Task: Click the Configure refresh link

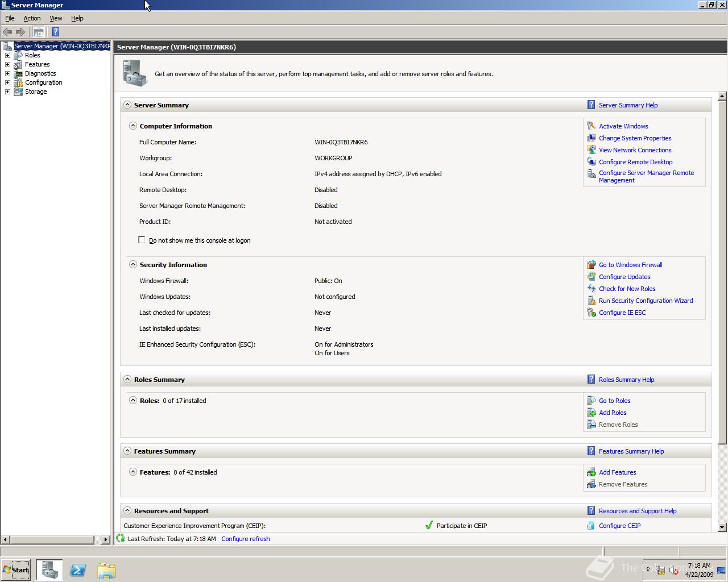Action: point(246,539)
